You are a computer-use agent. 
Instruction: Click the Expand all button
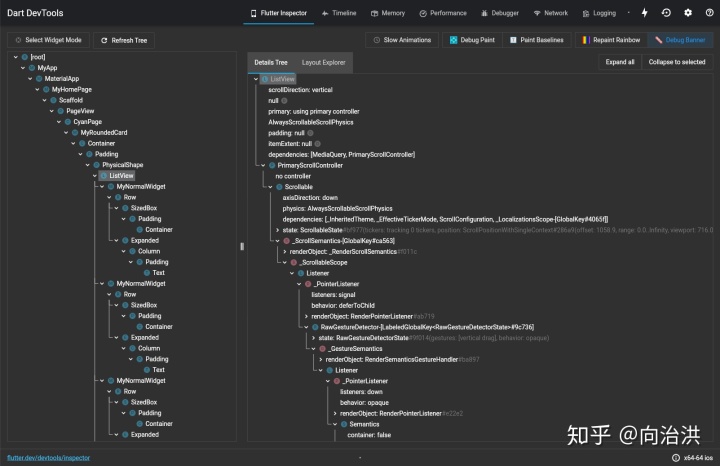click(619, 62)
